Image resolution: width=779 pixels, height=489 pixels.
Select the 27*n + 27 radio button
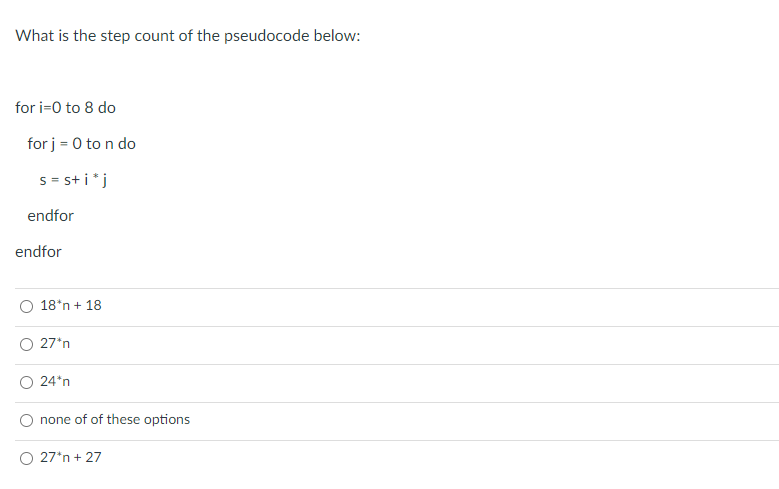click(26, 458)
